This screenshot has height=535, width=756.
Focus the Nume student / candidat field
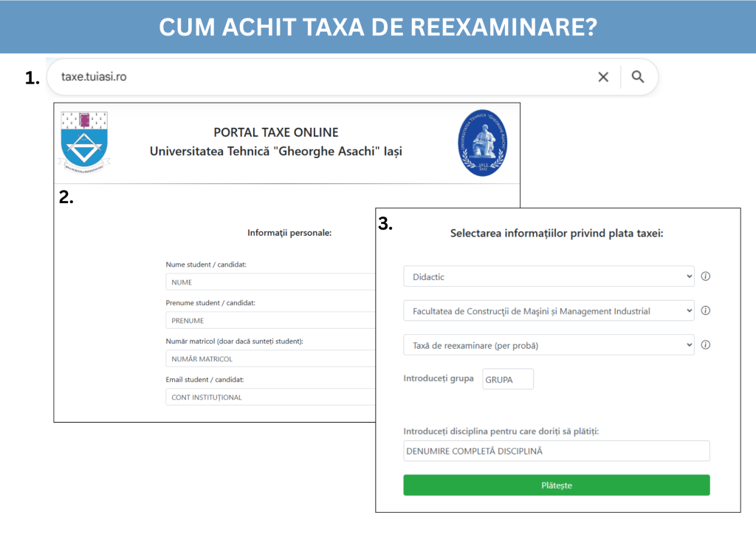pos(271,282)
